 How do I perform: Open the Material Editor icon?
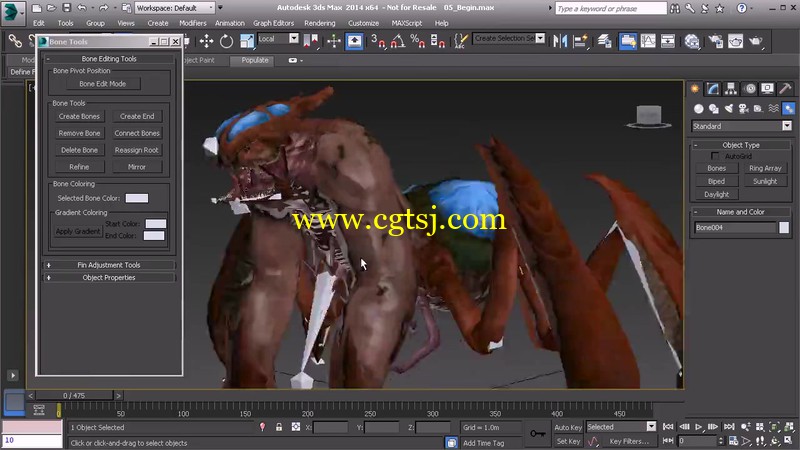click(x=691, y=41)
